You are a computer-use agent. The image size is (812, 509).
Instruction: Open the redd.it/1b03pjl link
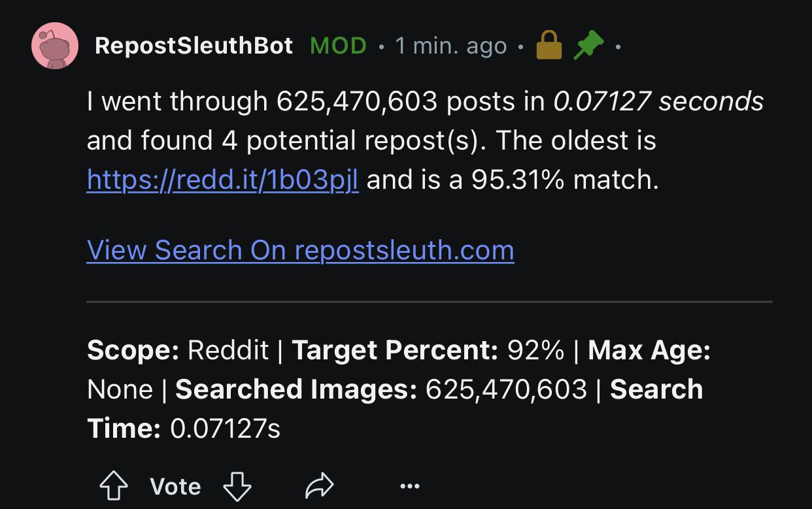(222, 180)
